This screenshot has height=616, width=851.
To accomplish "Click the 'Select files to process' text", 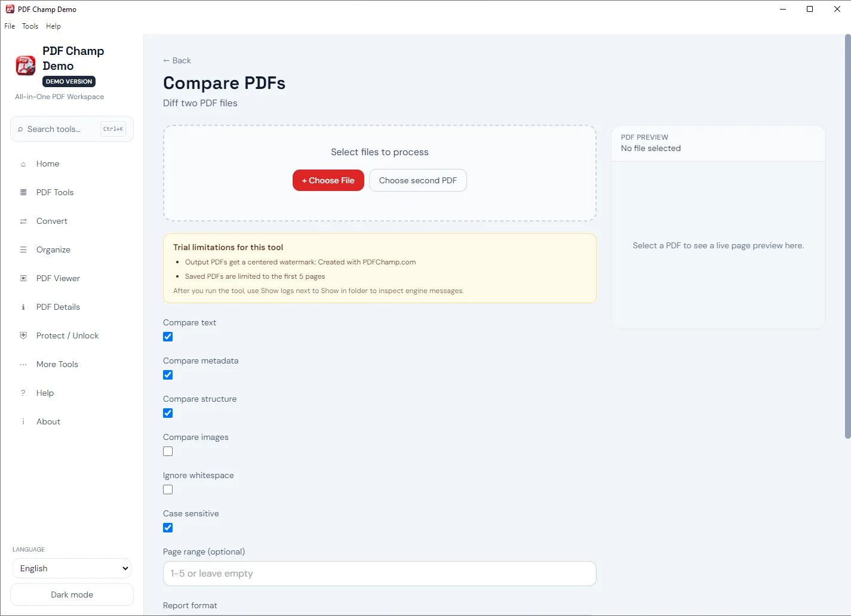I will (380, 152).
